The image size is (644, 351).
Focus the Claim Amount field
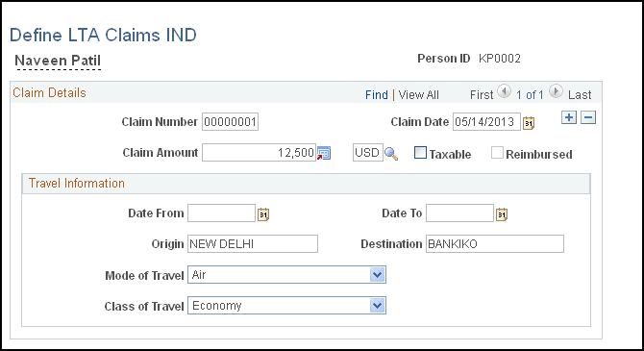[259, 153]
